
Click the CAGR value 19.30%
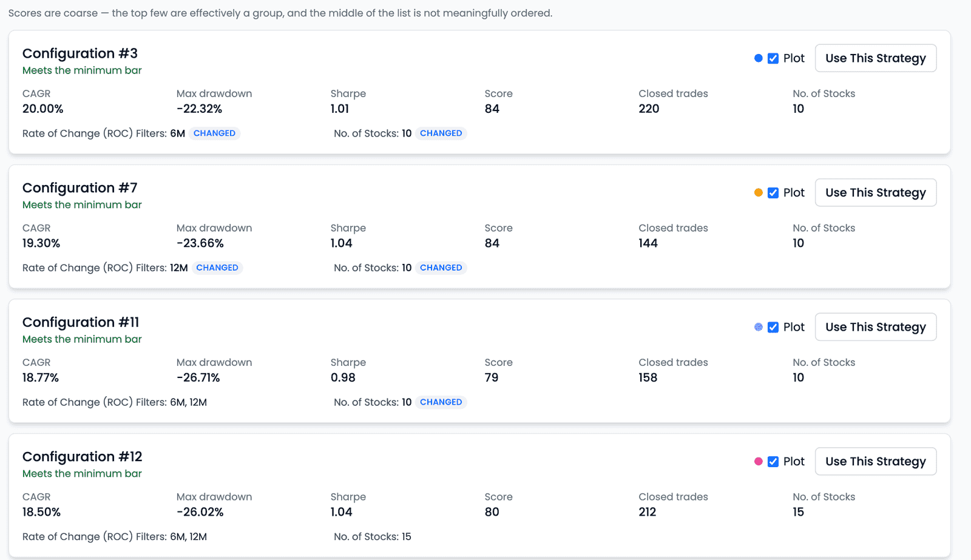click(41, 243)
